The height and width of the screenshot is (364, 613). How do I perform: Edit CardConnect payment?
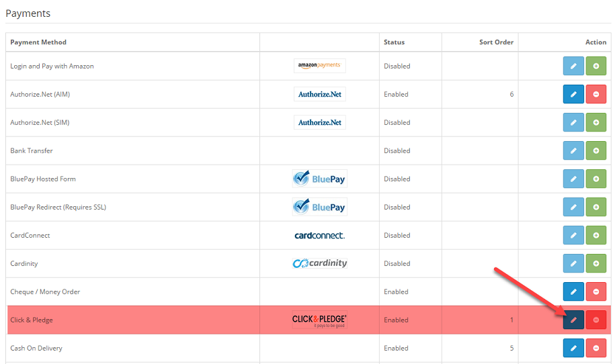pyautogui.click(x=573, y=235)
